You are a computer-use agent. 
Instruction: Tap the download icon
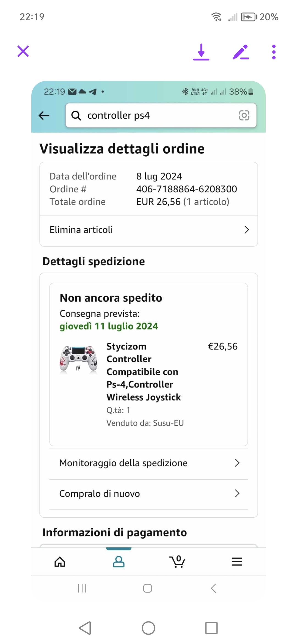(x=201, y=52)
